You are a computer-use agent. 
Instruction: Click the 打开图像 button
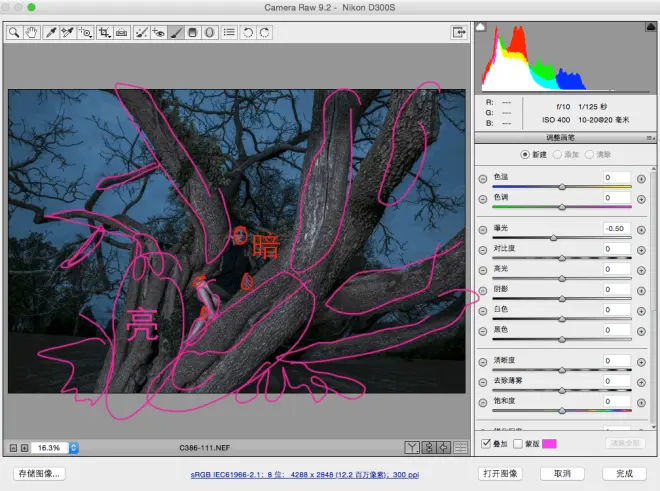pyautogui.click(x=500, y=473)
